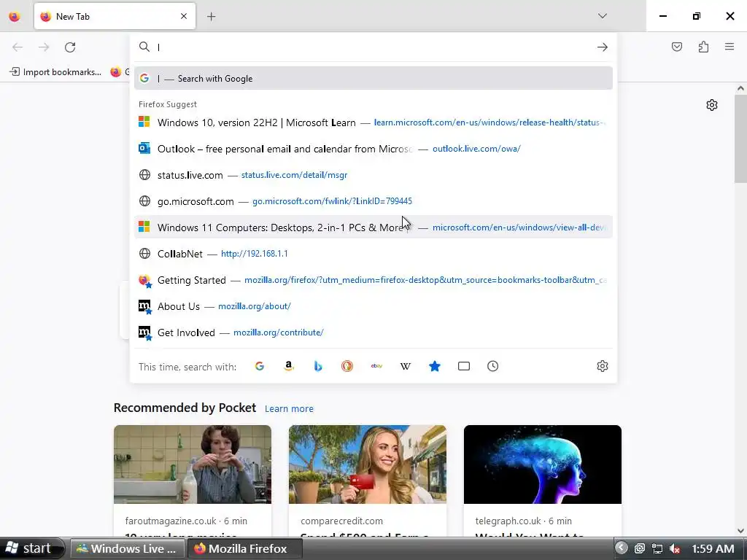
Task: Search in Bookmarks with star icon
Action: [435, 366]
